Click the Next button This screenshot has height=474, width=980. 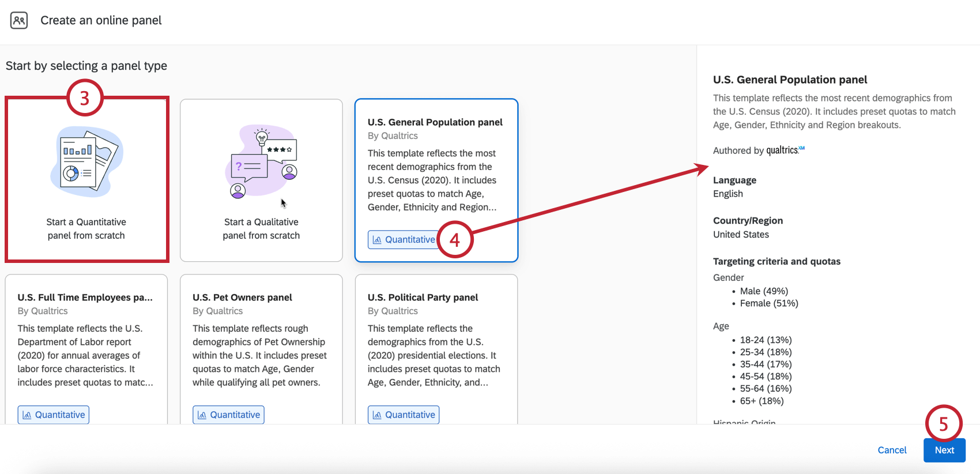click(944, 450)
